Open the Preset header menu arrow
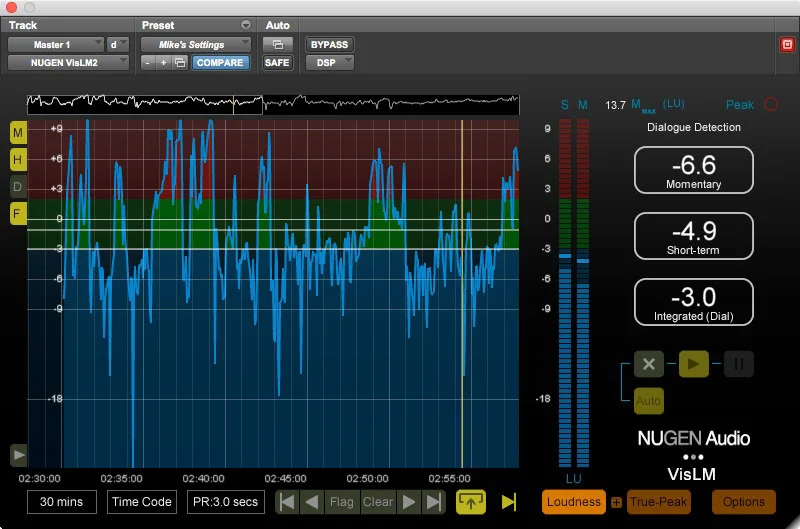The width and height of the screenshot is (800, 529). (x=246, y=25)
